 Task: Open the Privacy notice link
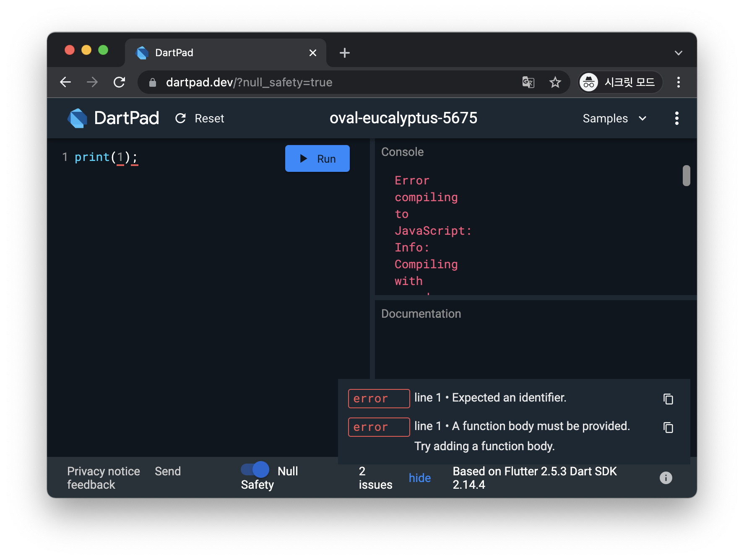[x=104, y=471]
